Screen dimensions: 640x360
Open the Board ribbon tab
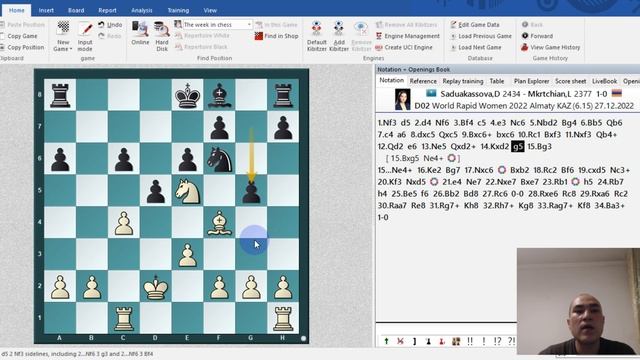point(76,10)
